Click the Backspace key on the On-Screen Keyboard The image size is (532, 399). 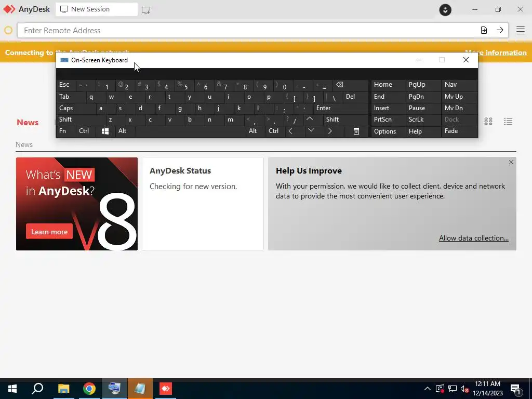point(351,85)
